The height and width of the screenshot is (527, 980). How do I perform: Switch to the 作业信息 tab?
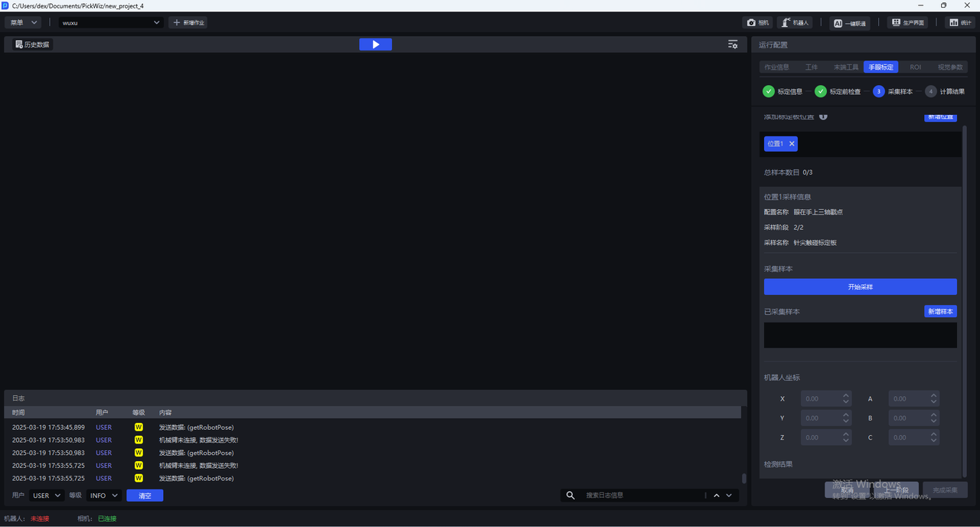[776, 67]
